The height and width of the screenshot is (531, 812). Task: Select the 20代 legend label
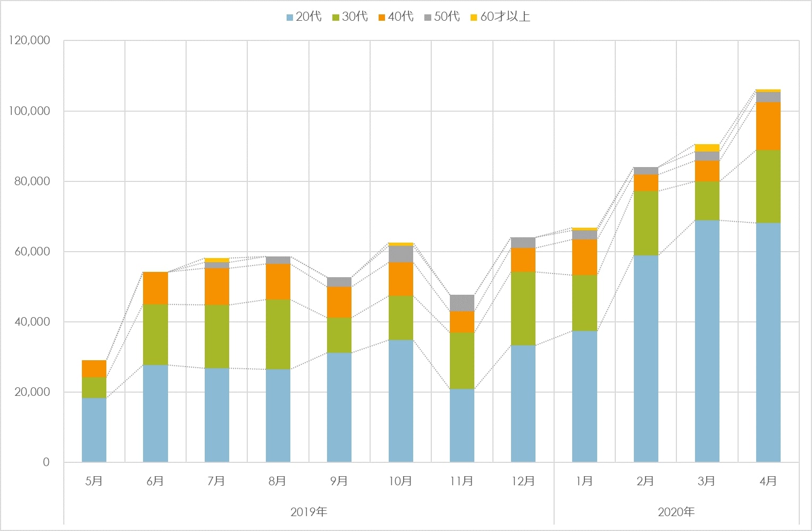(x=309, y=17)
